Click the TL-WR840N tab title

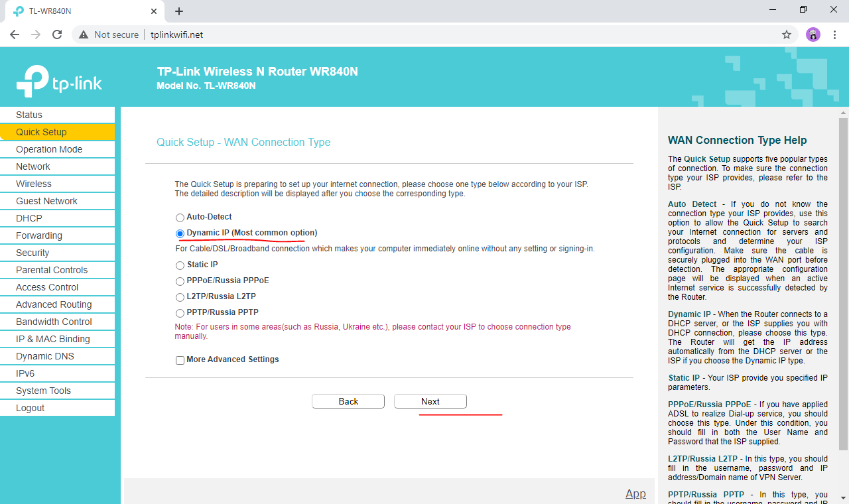pyautogui.click(x=50, y=11)
